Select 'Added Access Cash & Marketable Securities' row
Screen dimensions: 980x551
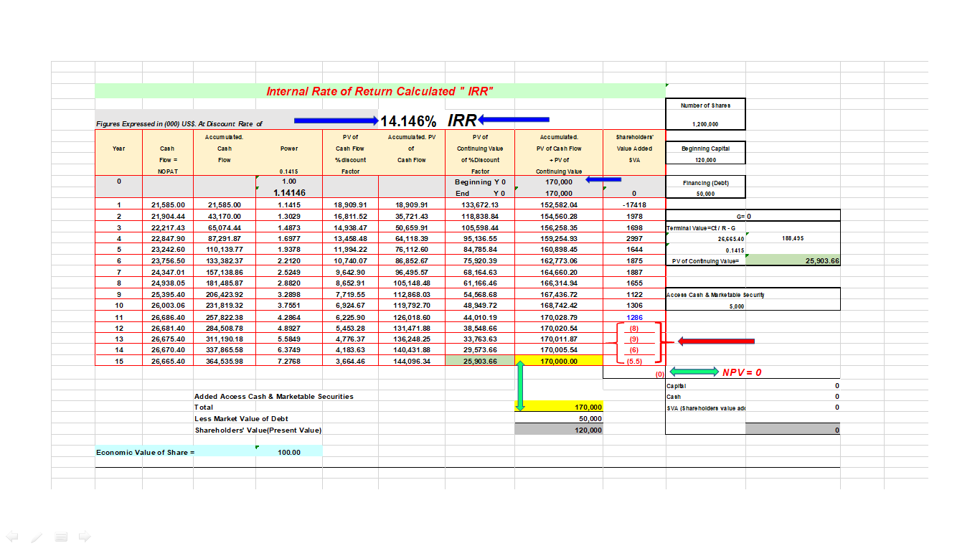point(274,396)
